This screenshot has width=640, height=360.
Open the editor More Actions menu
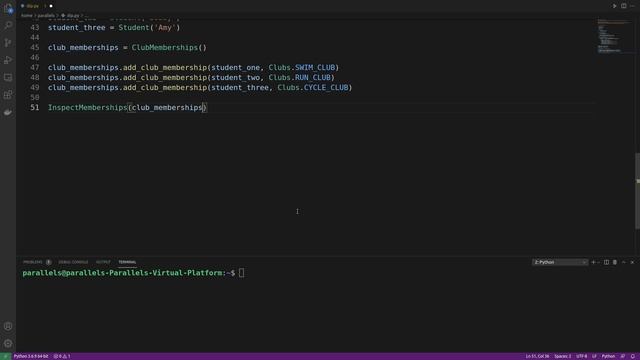tap(632, 6)
